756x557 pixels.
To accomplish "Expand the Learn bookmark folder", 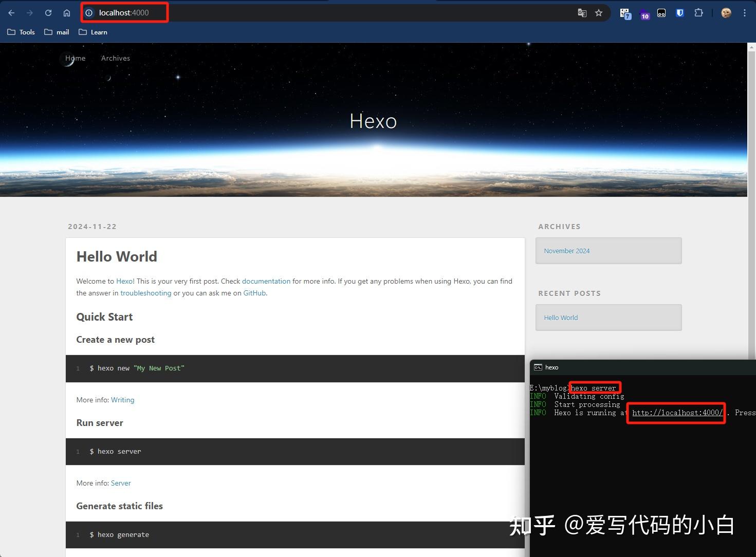I will (93, 32).
